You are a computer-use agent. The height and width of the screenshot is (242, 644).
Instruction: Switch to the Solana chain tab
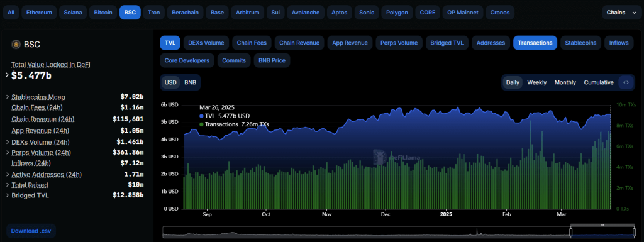73,13
